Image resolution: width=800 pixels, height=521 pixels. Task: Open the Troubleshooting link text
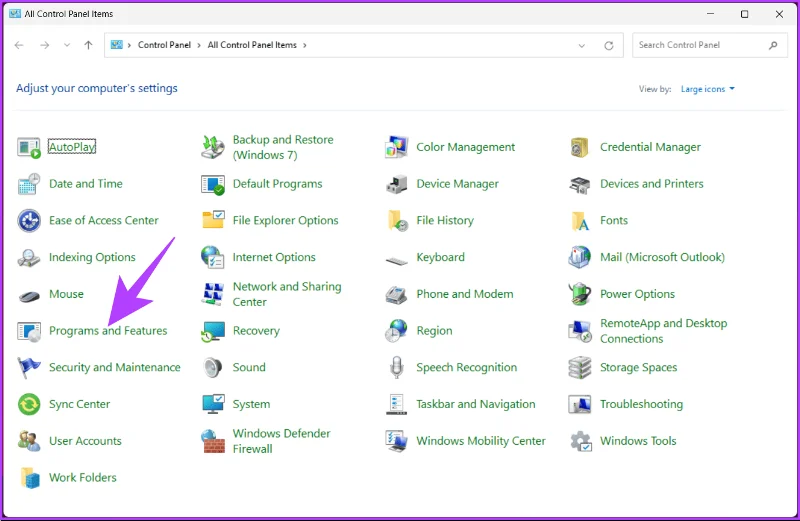coord(641,404)
